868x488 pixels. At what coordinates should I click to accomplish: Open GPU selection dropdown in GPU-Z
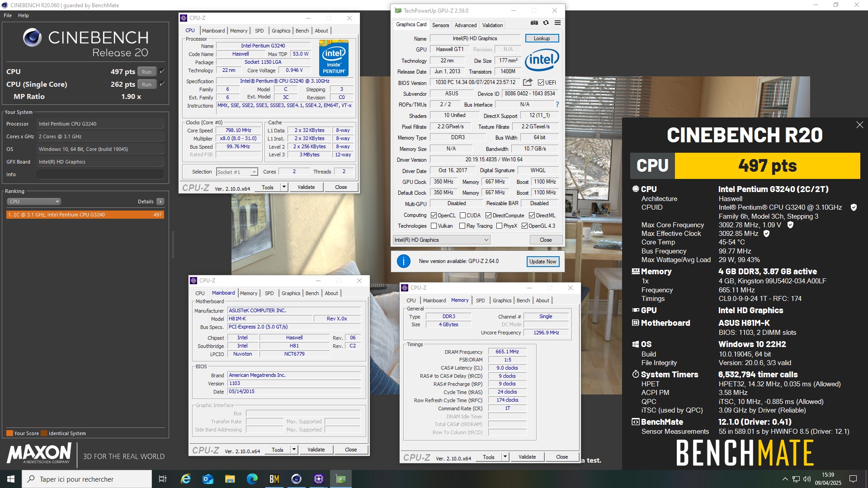click(441, 240)
